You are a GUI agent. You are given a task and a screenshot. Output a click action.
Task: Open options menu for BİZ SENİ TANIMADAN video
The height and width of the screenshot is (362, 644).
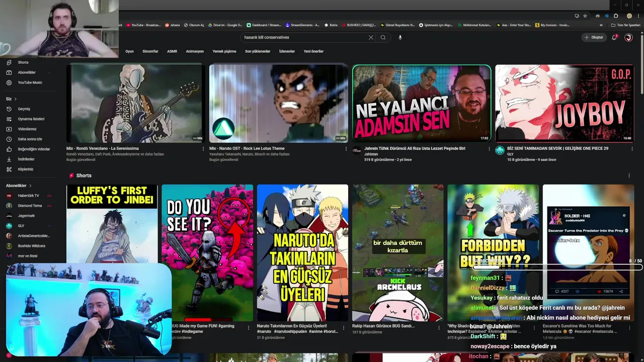pyautogui.click(x=632, y=149)
